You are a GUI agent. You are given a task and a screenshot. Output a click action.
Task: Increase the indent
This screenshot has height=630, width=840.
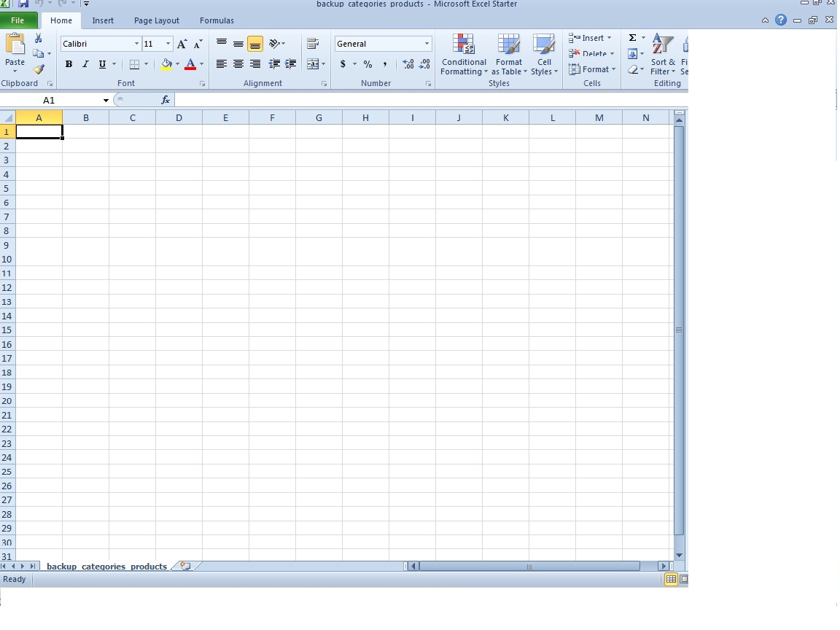point(290,64)
